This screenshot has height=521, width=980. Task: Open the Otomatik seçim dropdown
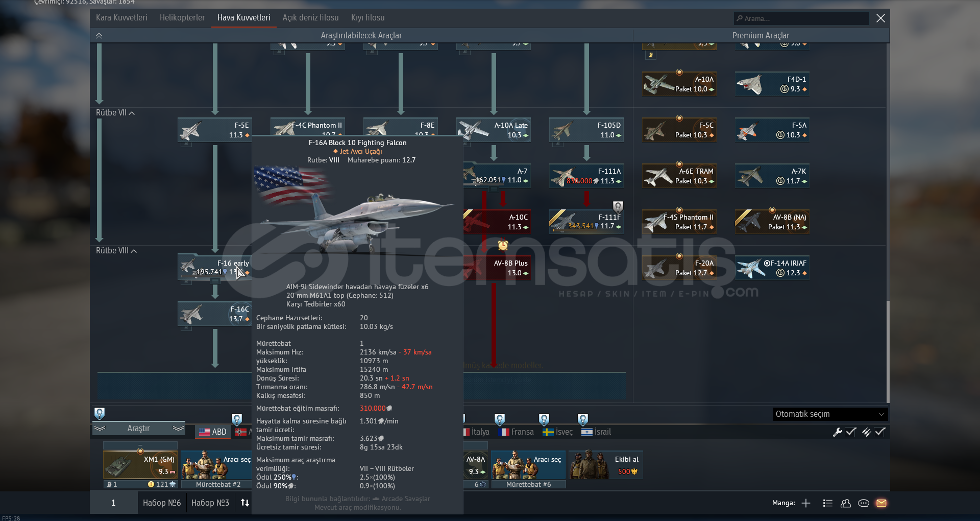pyautogui.click(x=830, y=414)
